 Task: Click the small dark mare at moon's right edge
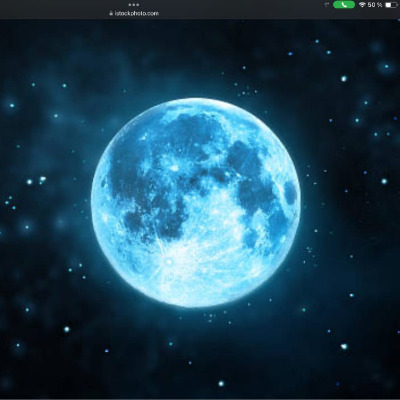pos(290,193)
